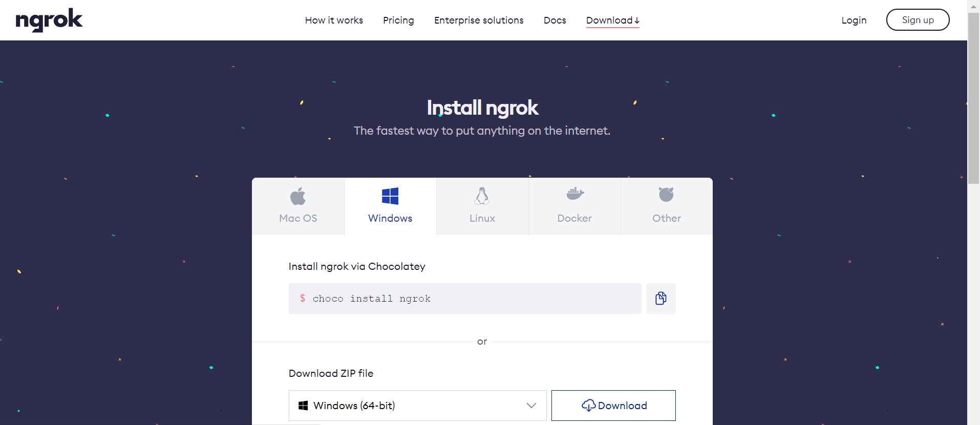Click Download in top navigation
980x425 pixels.
point(612,20)
